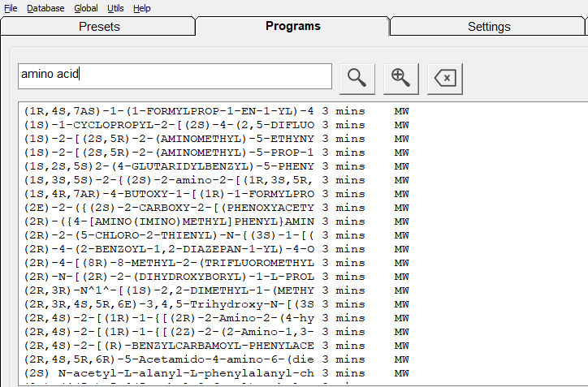This screenshot has height=387, width=588.
Task: Click the 'amino acid' search field
Action: coord(175,76)
